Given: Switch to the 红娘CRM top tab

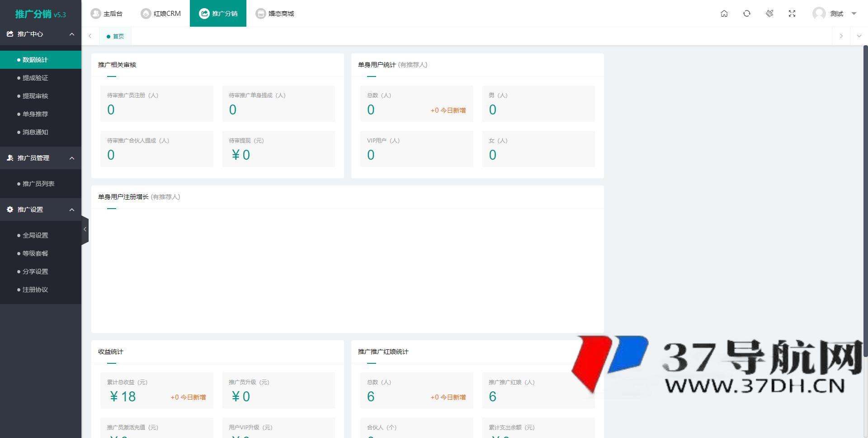Looking at the screenshot, I should (161, 14).
